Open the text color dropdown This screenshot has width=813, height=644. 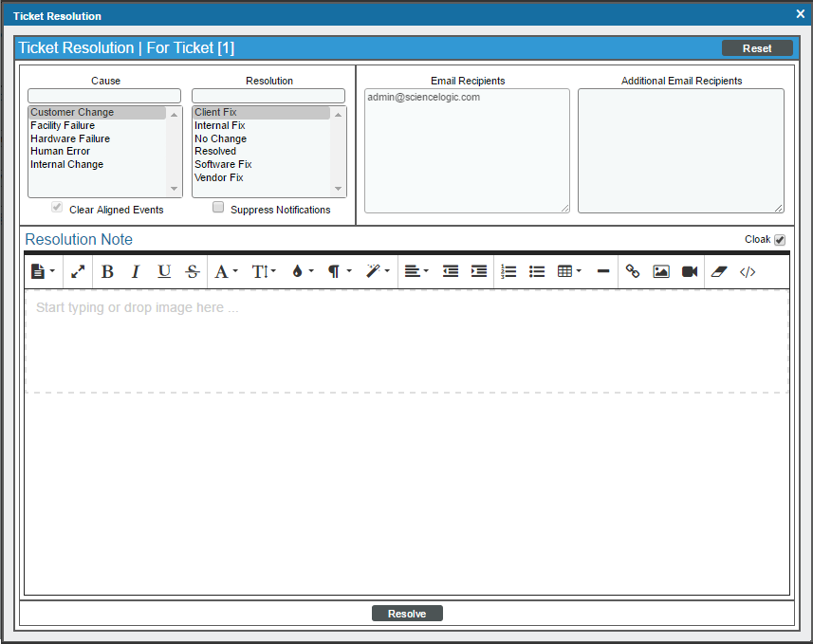[303, 271]
